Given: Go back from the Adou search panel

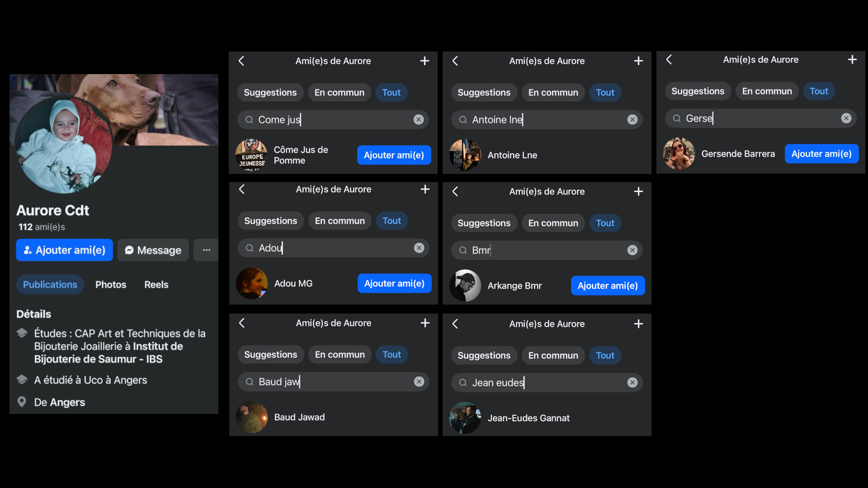Looking at the screenshot, I should [x=242, y=189].
